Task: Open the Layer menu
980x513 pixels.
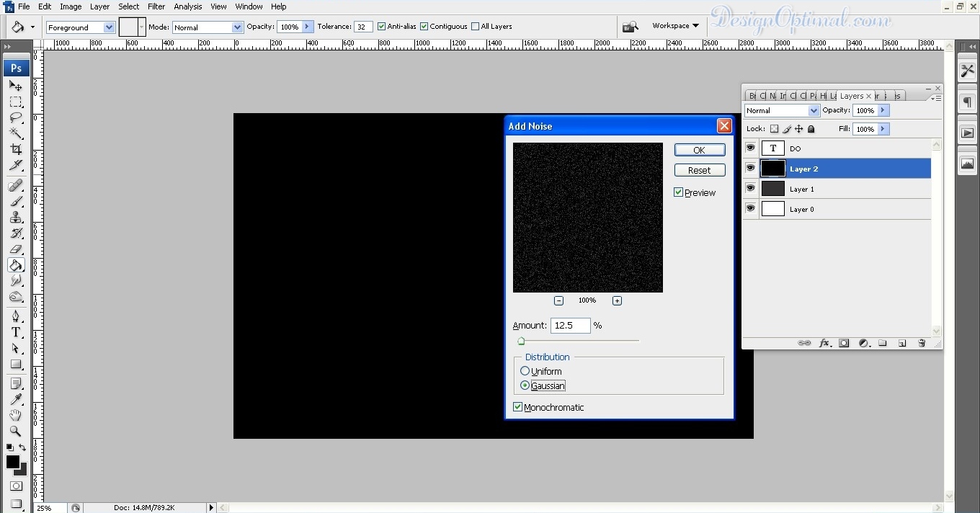Action: point(99,6)
